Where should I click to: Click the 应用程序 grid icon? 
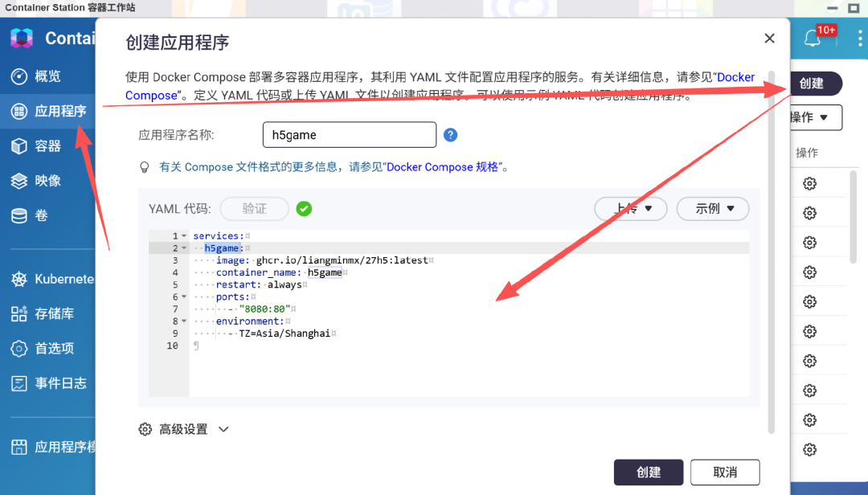coord(18,111)
